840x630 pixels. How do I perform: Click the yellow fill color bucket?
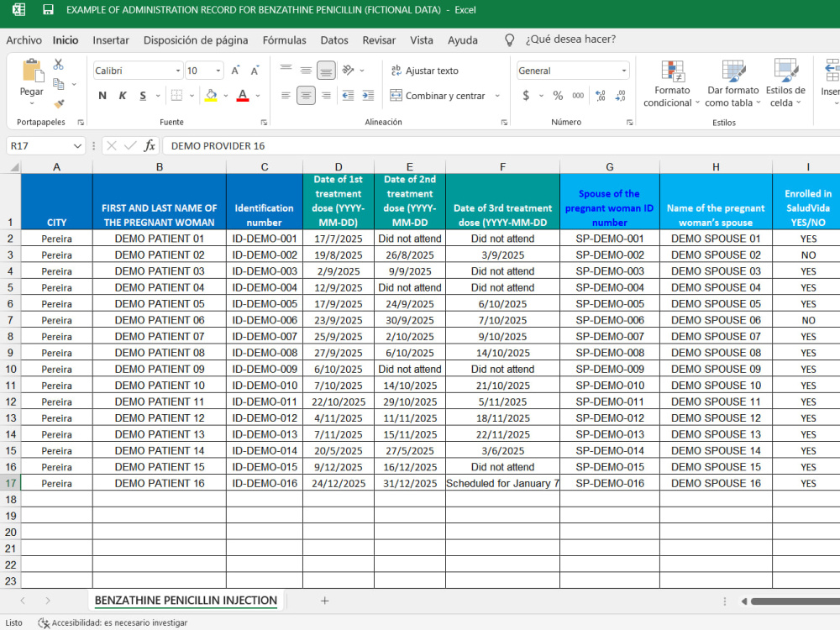[211, 96]
